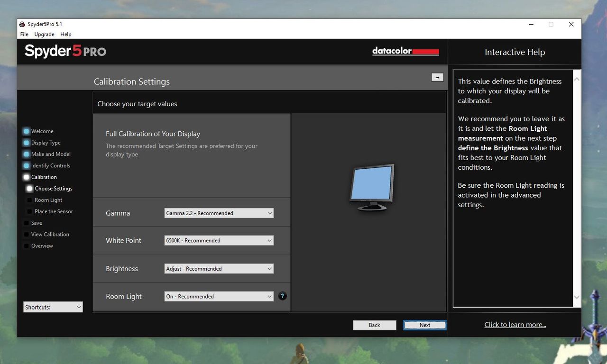The height and width of the screenshot is (364, 607).
Task: Click the Next button
Action: coord(425,325)
